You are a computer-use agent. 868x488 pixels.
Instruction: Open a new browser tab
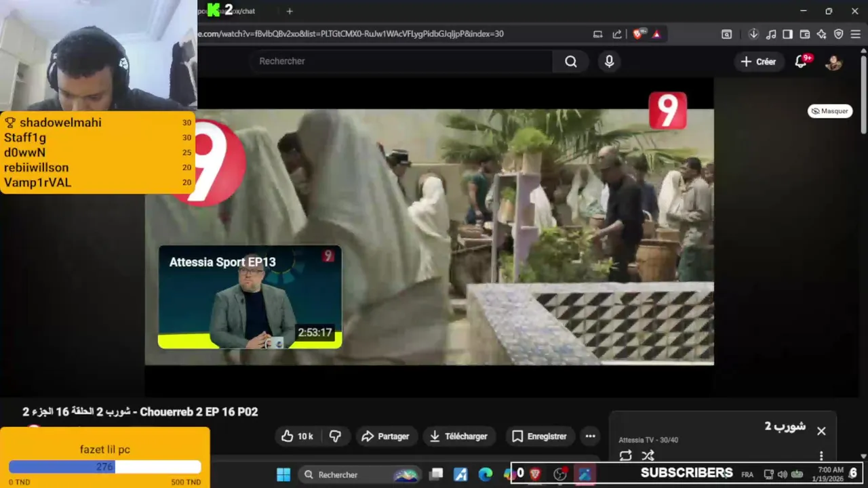290,11
